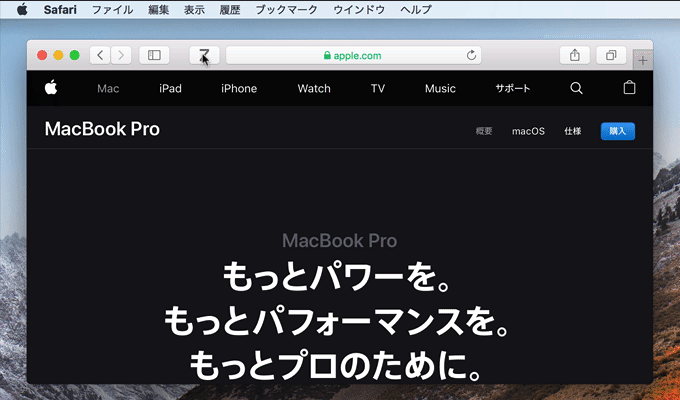Open a new tab with plus button
680x400 pixels.
pos(643,60)
